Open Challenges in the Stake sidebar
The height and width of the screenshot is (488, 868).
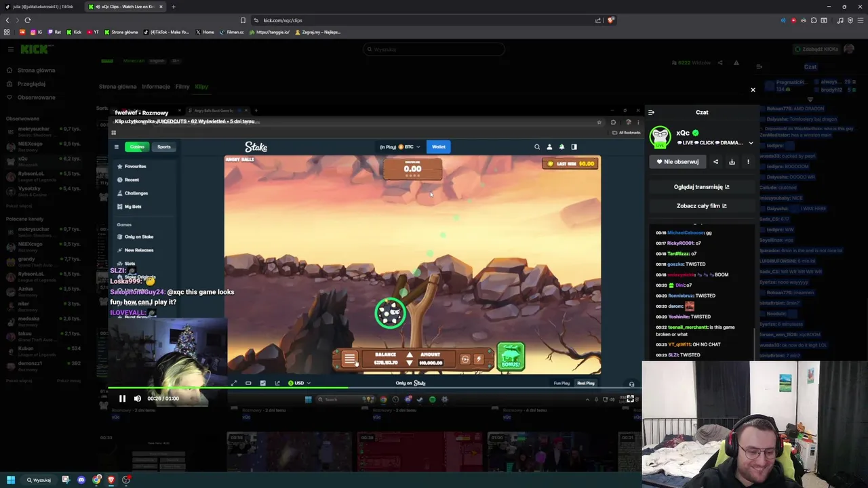[132, 193]
